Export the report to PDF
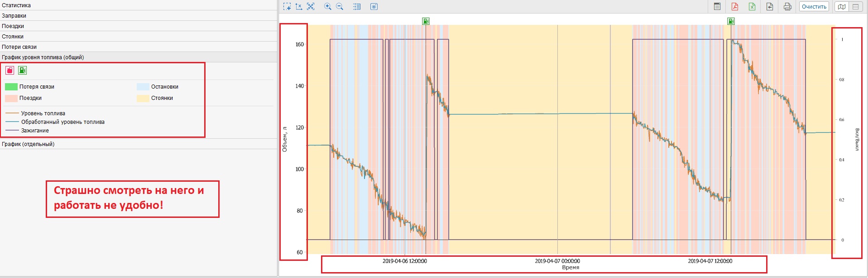The image size is (868, 278). (734, 6)
